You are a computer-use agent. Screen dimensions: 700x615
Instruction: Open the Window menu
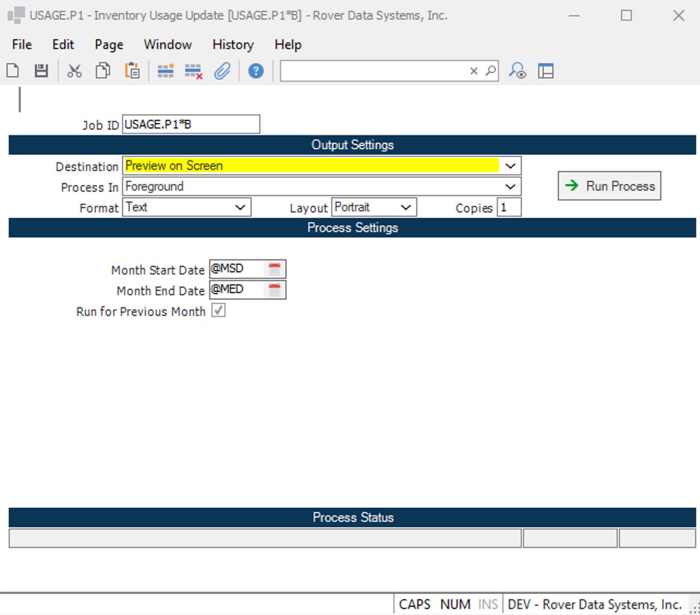coord(167,45)
